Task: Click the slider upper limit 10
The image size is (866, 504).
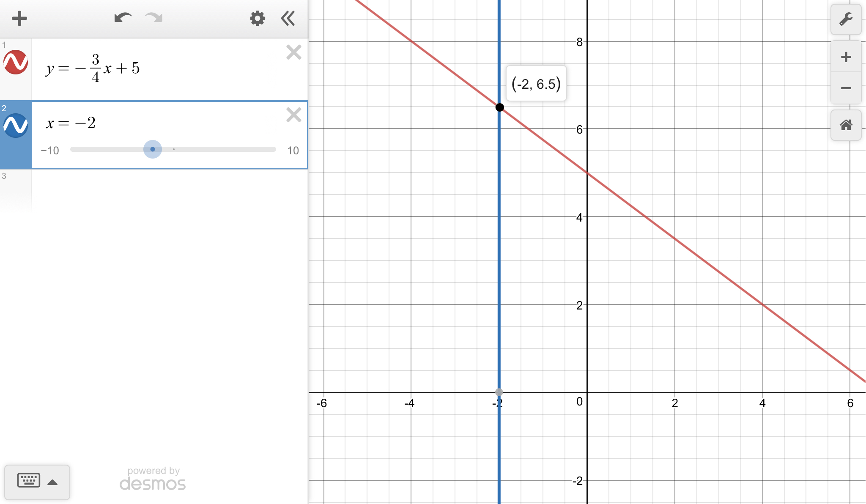Action: [293, 151]
